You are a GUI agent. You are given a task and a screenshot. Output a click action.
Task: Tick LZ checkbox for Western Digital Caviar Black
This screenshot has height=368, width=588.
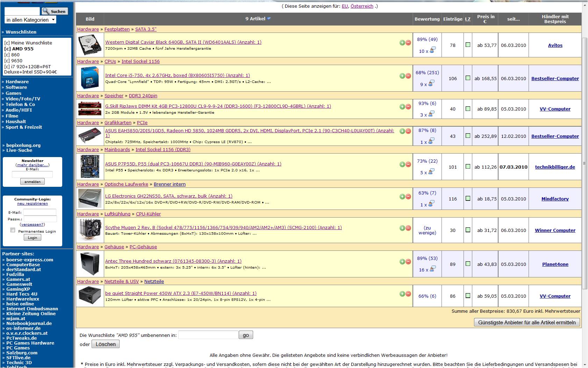click(468, 45)
